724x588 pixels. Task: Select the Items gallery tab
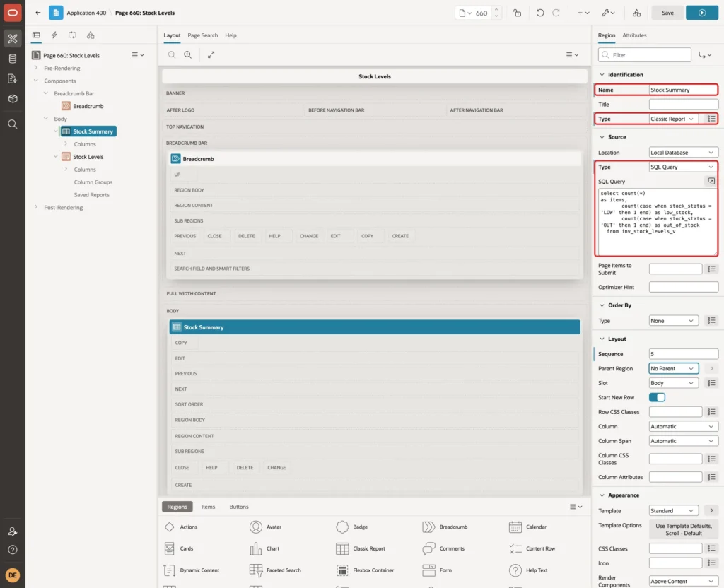coord(208,507)
